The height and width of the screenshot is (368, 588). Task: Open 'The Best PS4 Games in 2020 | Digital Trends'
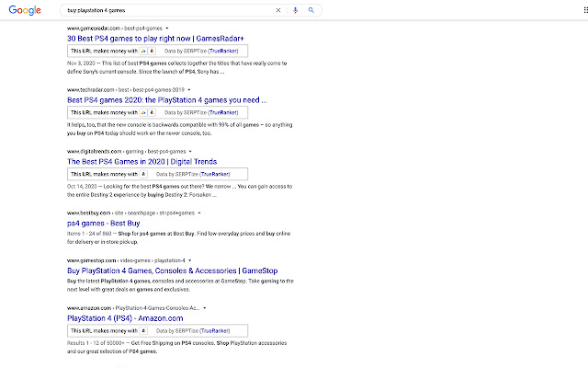click(x=142, y=162)
